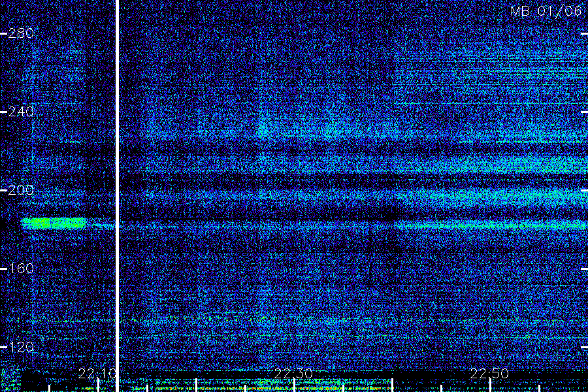
Task: Click the 120 frequency axis label
Action: point(21,347)
